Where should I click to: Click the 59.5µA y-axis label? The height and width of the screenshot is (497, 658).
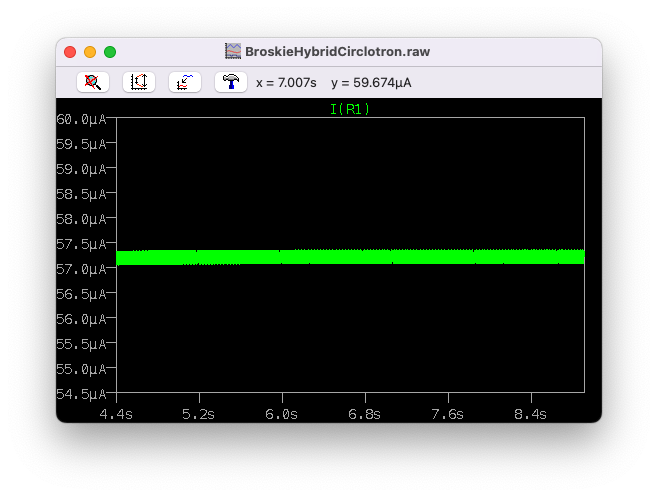[81, 144]
